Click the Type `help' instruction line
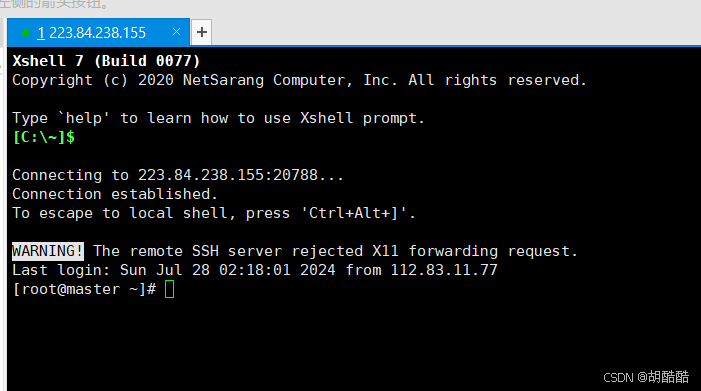Screen dimensions: 701x391 click(218, 118)
